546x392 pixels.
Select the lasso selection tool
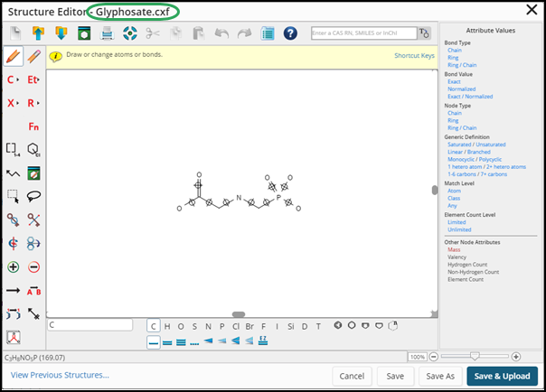point(33,197)
